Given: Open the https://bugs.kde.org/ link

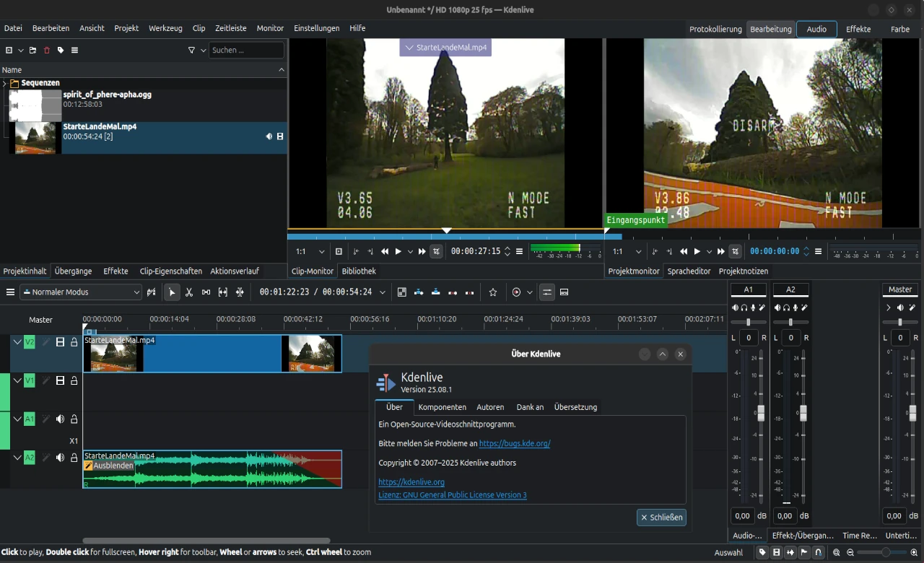Looking at the screenshot, I should pyautogui.click(x=515, y=443).
